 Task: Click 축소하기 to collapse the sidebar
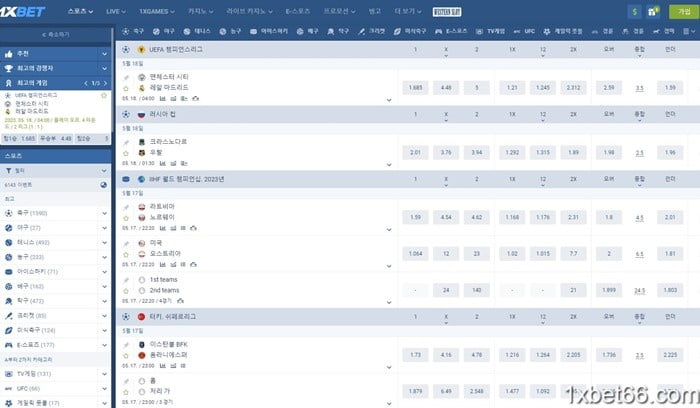point(55,34)
